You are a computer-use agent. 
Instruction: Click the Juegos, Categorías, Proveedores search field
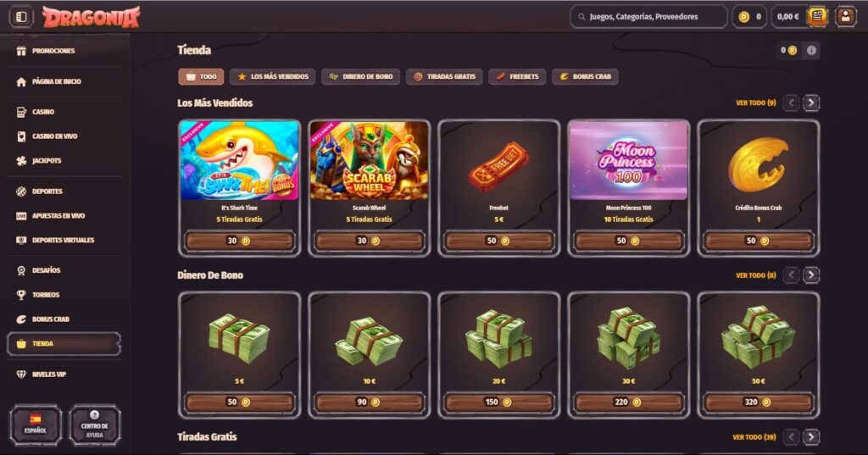(648, 17)
